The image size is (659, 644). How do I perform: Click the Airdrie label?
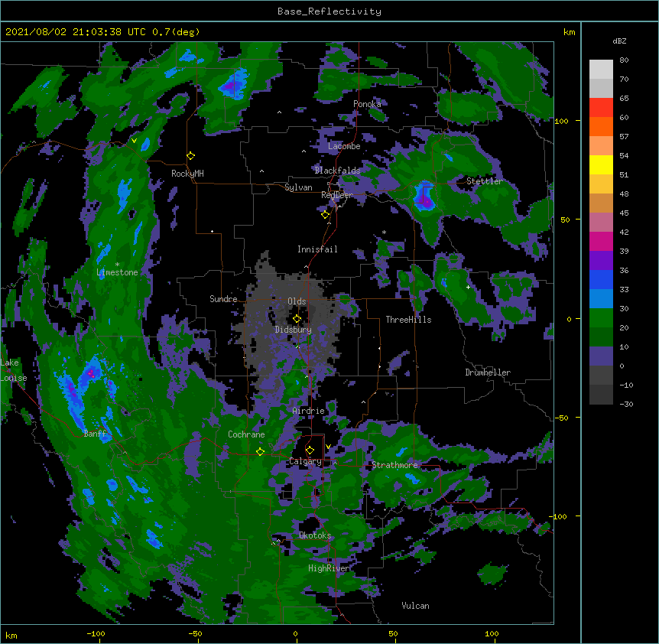tap(309, 411)
